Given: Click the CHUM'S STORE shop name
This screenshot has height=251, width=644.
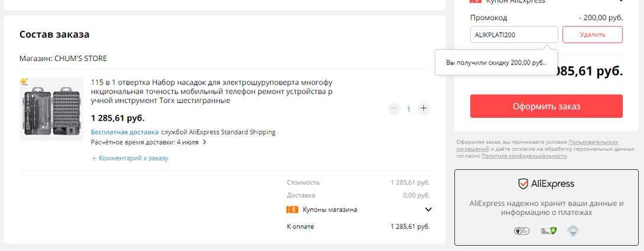Looking at the screenshot, I should pyautogui.click(x=80, y=59).
